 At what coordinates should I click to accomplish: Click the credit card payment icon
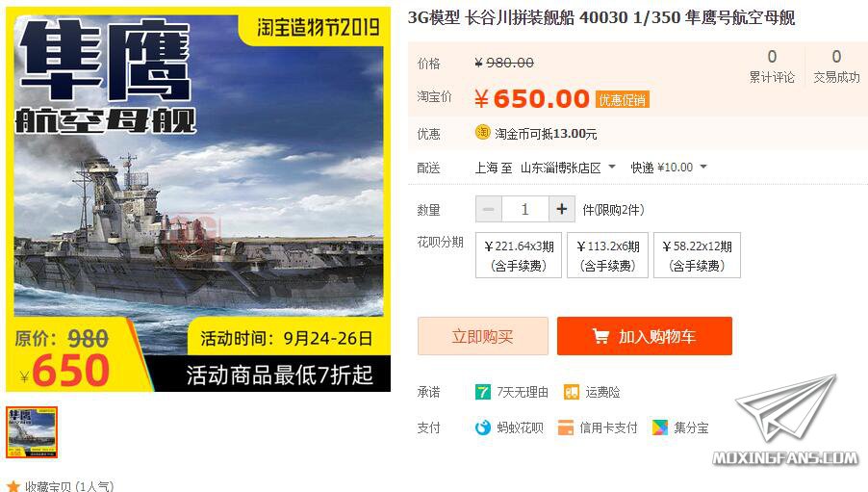tap(566, 427)
